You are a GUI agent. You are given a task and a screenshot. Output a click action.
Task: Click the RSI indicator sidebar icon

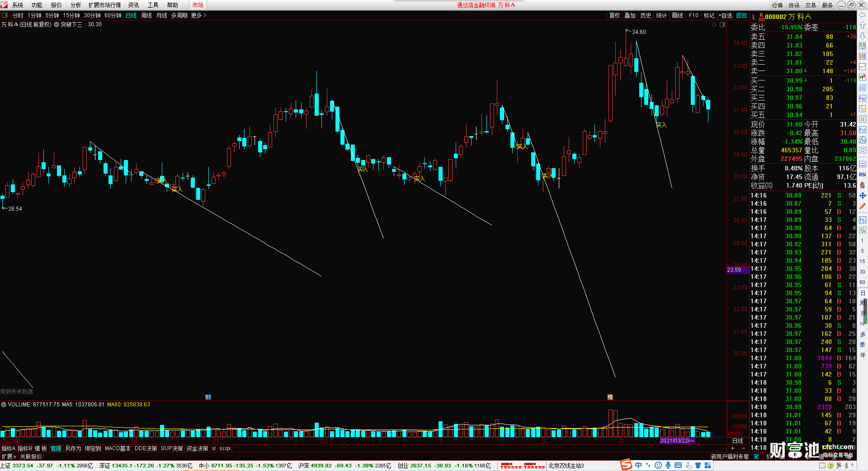coord(863,174)
